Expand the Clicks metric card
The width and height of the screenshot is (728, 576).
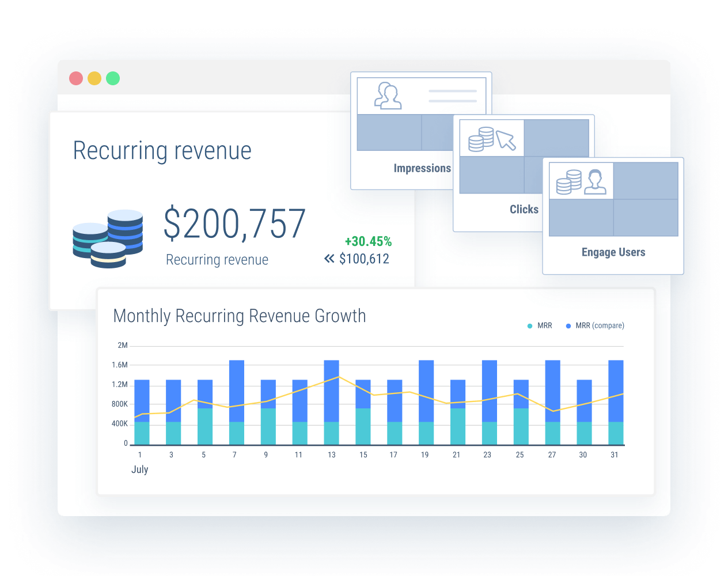(524, 209)
